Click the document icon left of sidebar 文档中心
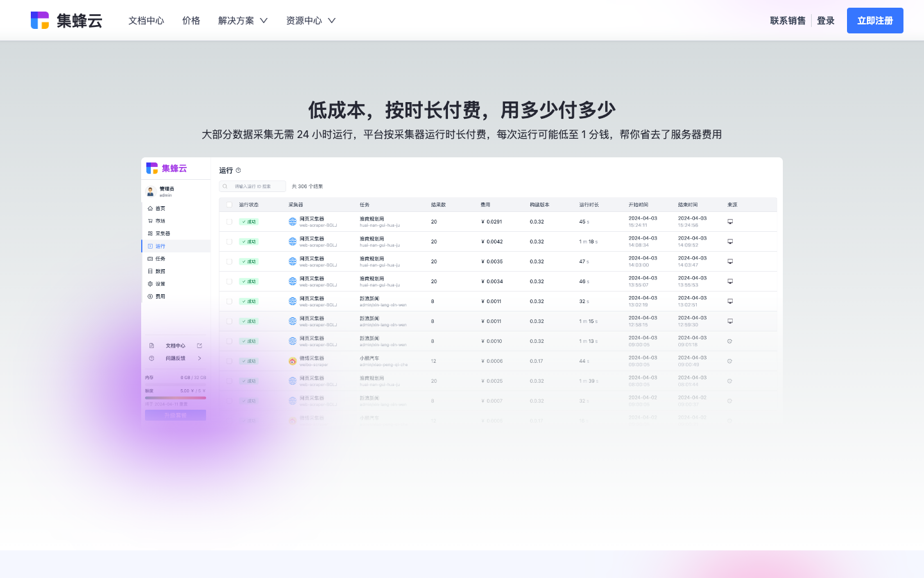 [x=151, y=346]
